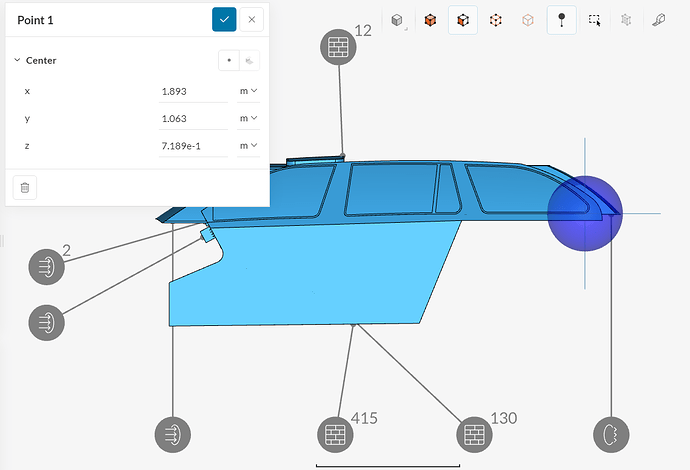The image size is (690, 470).
Task: Edit the z coordinate field 7.189e-1
Action: coord(193,146)
